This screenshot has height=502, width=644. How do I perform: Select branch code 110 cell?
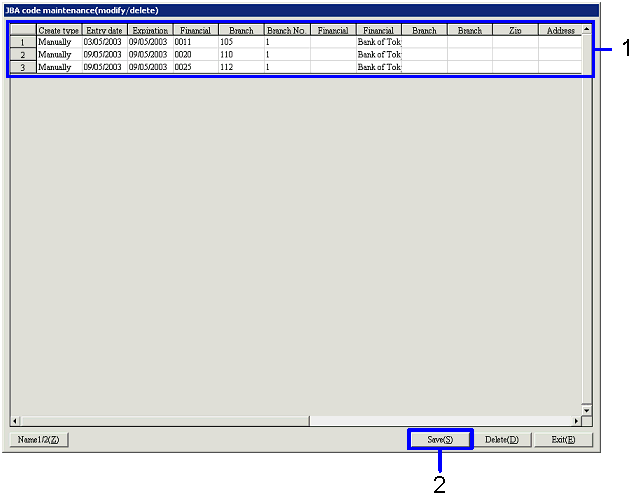[x=242, y=55]
